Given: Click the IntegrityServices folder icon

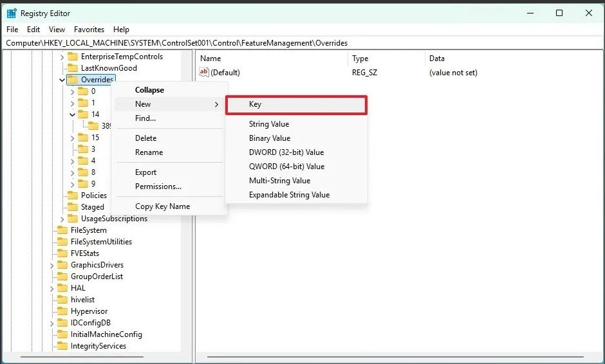Looking at the screenshot, I should [x=62, y=346].
